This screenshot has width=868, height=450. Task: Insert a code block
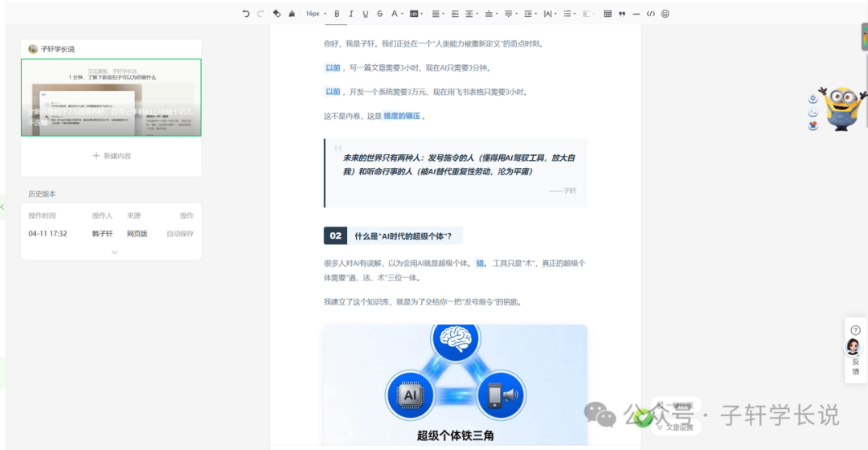coord(651,14)
